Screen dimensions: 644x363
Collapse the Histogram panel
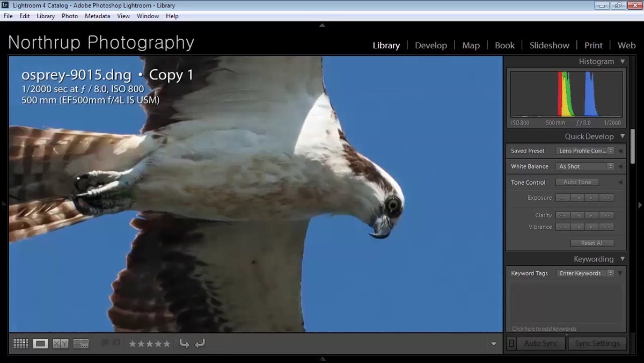coord(623,62)
